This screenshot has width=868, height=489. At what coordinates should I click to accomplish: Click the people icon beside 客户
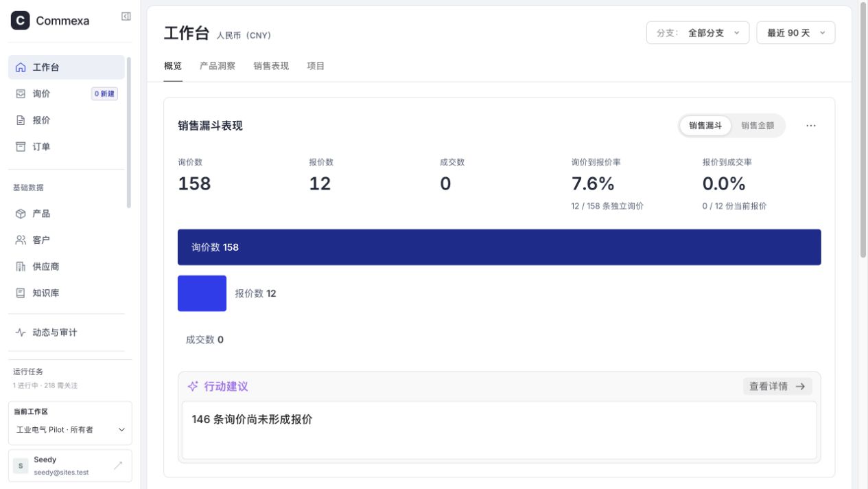(x=21, y=240)
